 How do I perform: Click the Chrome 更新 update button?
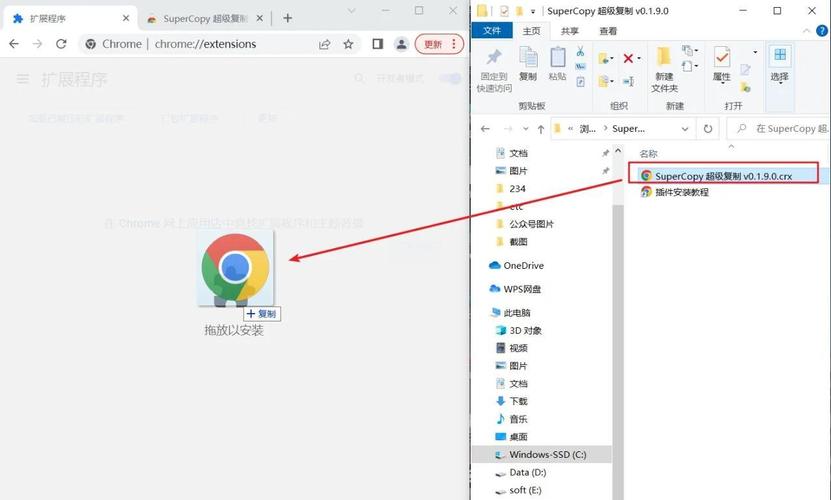point(440,44)
